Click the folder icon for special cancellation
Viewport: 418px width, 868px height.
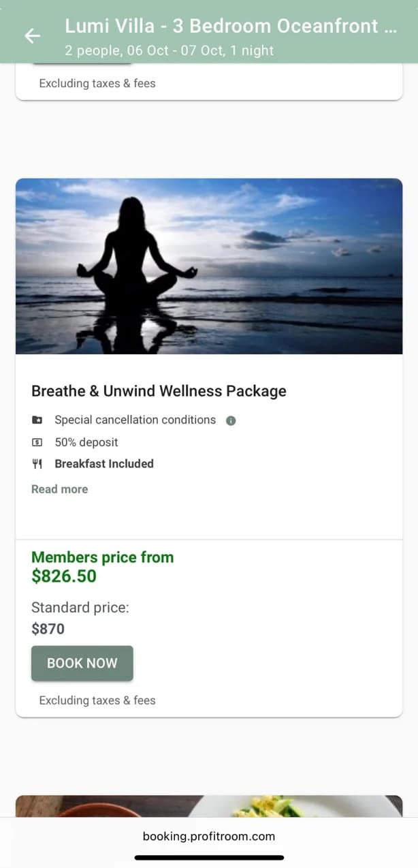(37, 420)
